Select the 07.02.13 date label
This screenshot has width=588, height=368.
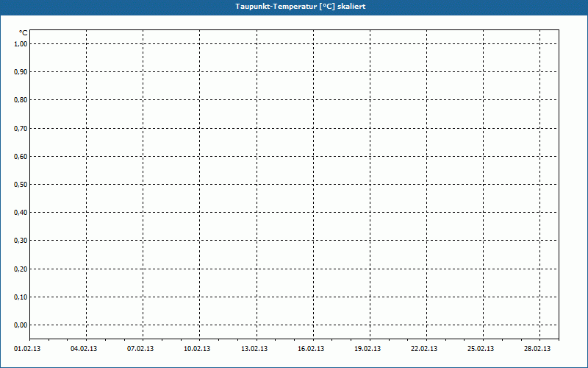[x=140, y=349]
